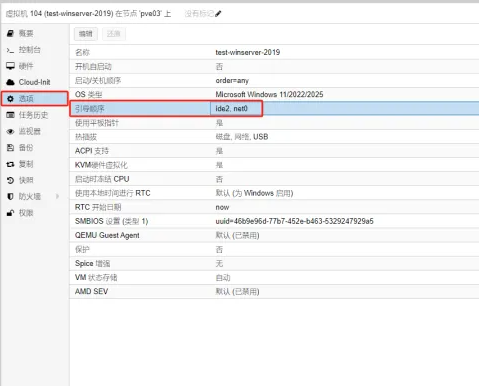Click the Snapshots history icon
The width and height of the screenshot is (479, 386).
(10, 180)
